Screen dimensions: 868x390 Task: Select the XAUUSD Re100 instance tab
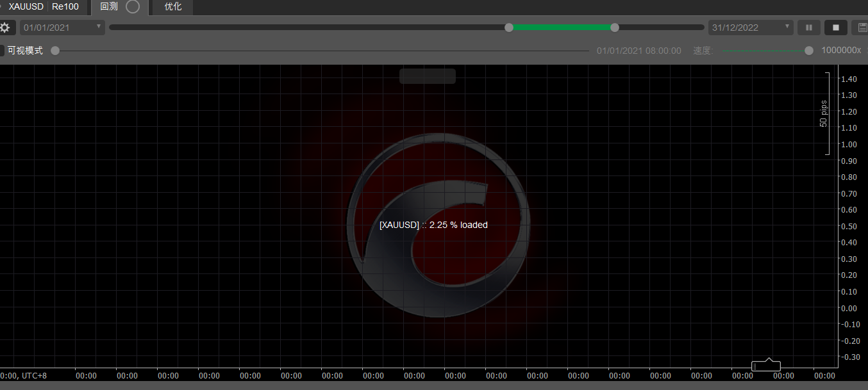point(44,7)
